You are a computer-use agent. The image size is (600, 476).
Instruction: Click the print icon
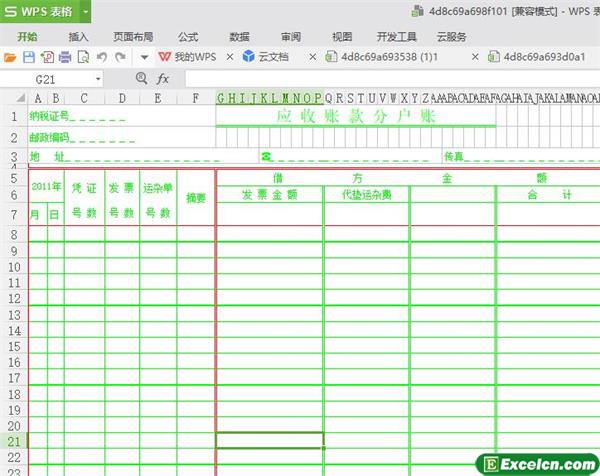pyautogui.click(x=65, y=57)
